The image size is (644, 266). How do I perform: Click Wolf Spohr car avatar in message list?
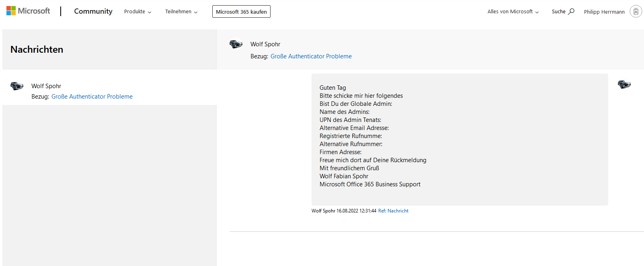pos(17,86)
